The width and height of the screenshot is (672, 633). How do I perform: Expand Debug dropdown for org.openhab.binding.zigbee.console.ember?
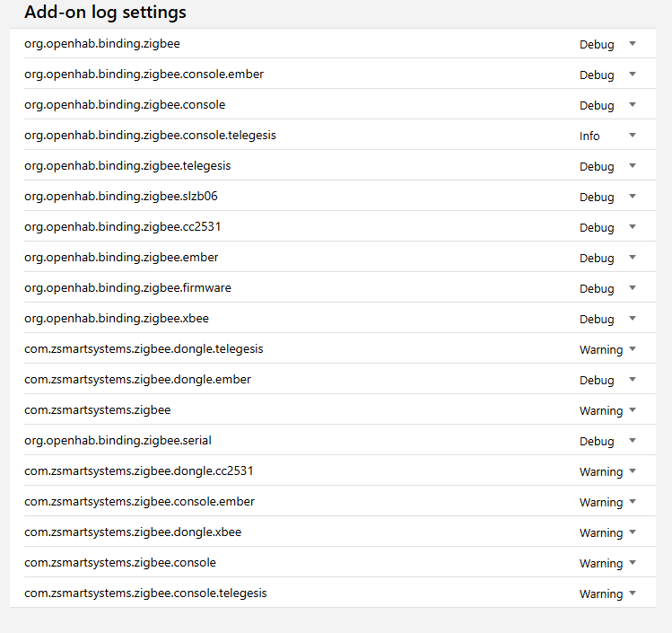coord(632,75)
